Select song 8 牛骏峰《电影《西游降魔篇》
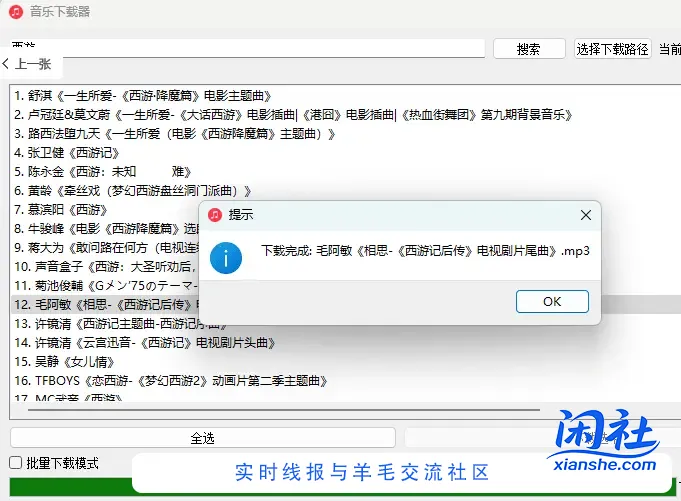The image size is (681, 501). [x=106, y=229]
